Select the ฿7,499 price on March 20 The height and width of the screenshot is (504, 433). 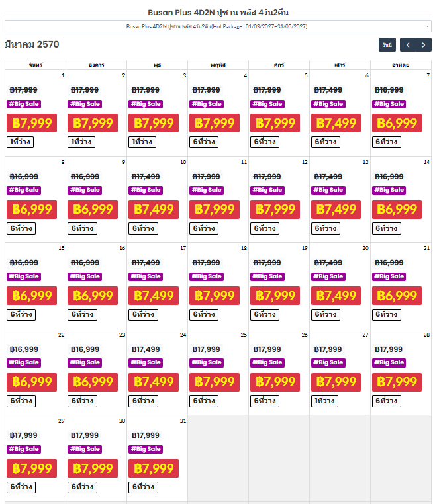(336, 296)
